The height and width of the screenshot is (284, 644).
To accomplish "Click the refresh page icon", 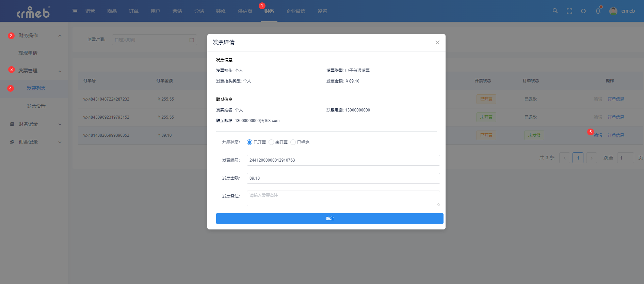I will click(x=583, y=11).
